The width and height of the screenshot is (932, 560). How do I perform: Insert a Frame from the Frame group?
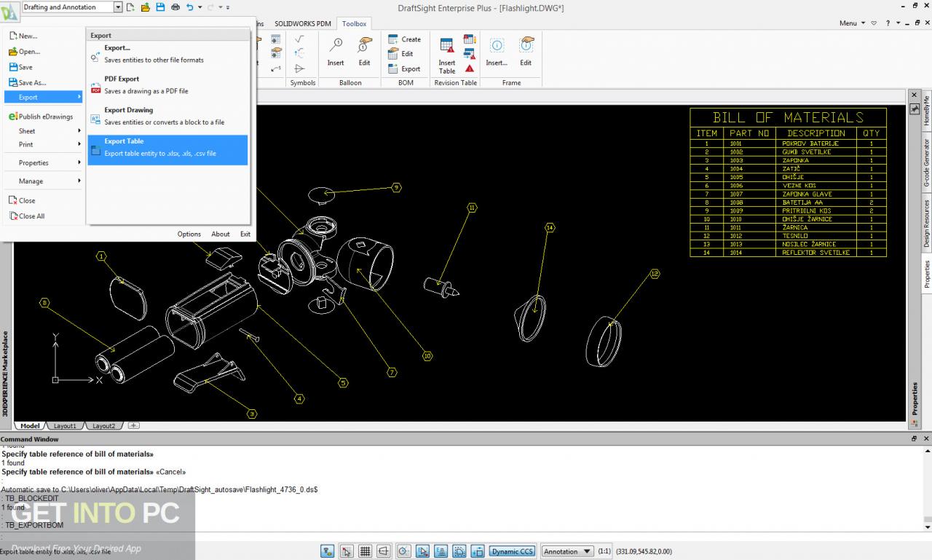(x=497, y=51)
